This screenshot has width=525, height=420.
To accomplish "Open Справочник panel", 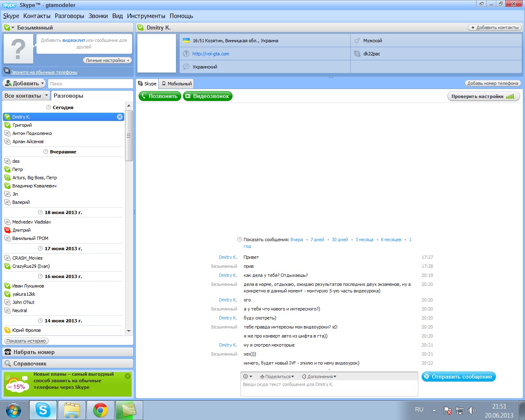I will click(68, 363).
